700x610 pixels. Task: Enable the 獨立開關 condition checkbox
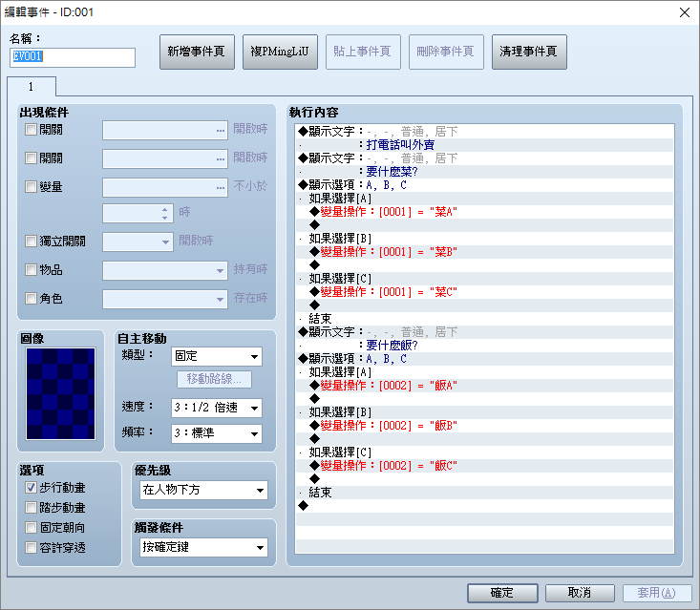point(31,242)
